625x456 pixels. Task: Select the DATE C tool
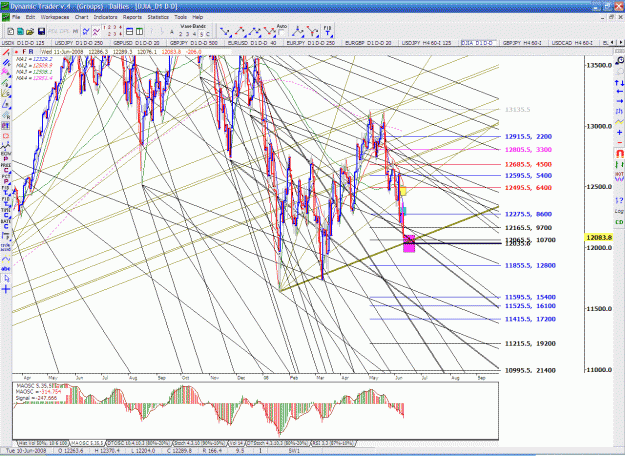pos(6,224)
